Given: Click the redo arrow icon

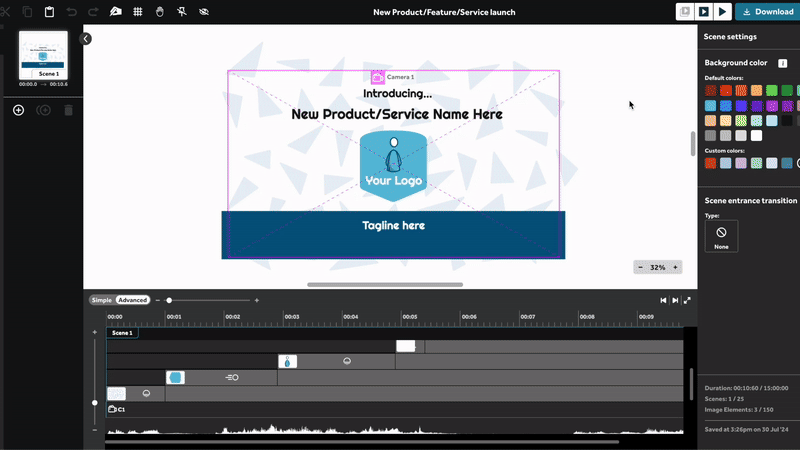Looking at the screenshot, I should [93, 12].
